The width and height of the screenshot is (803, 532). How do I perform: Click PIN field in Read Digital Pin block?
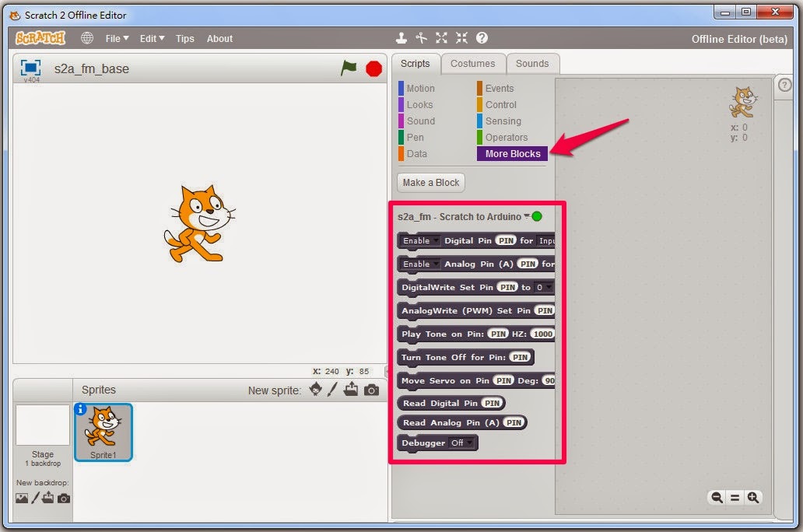[492, 404]
